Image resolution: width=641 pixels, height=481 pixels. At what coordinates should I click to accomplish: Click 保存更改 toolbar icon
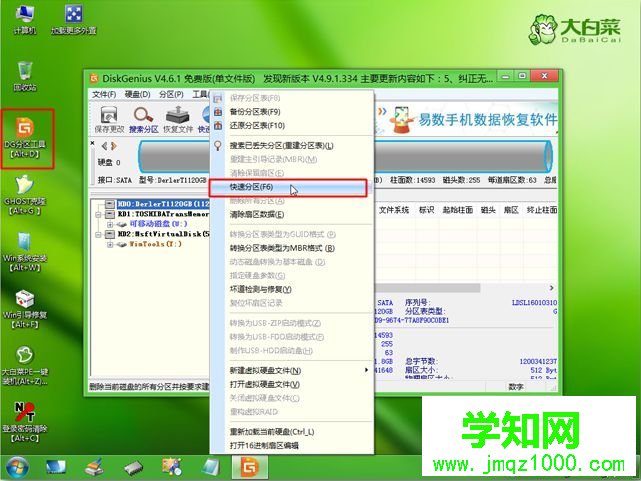(109, 119)
